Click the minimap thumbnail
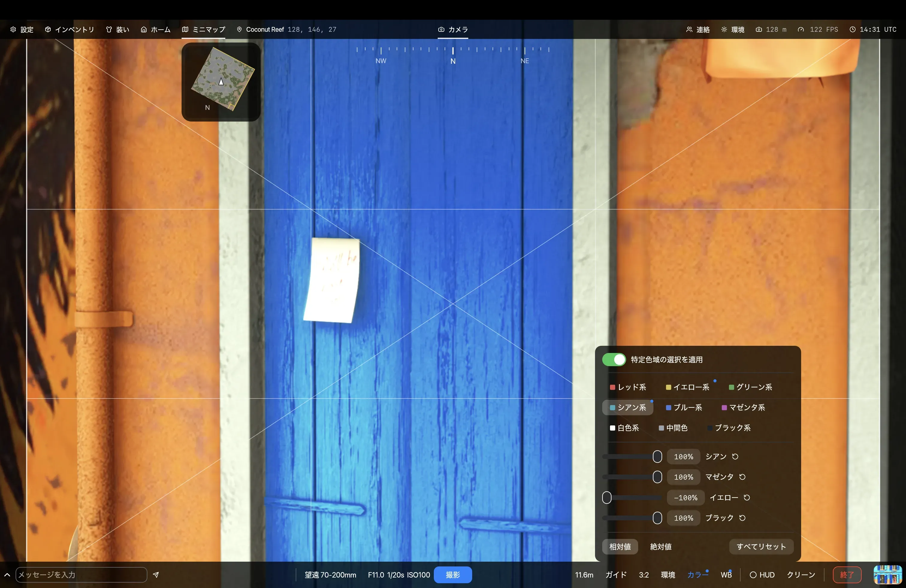 [x=221, y=82]
